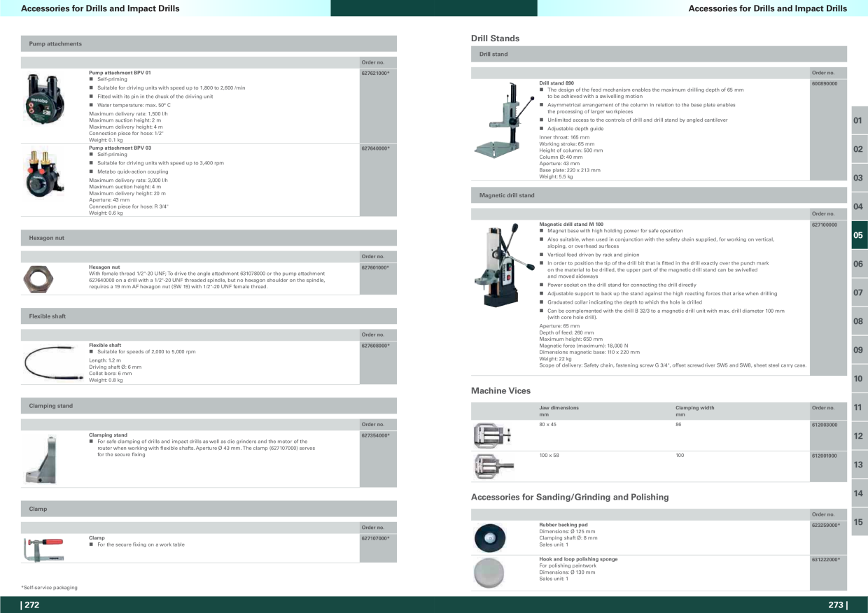
Task: Click the Pump attachments section header
Action: (209, 43)
